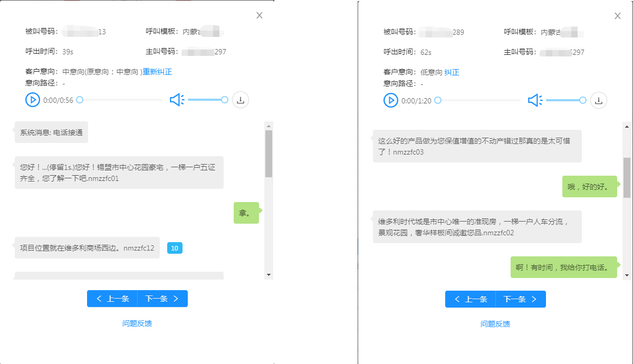Play the right call recording
The height and width of the screenshot is (364, 633).
tap(390, 99)
